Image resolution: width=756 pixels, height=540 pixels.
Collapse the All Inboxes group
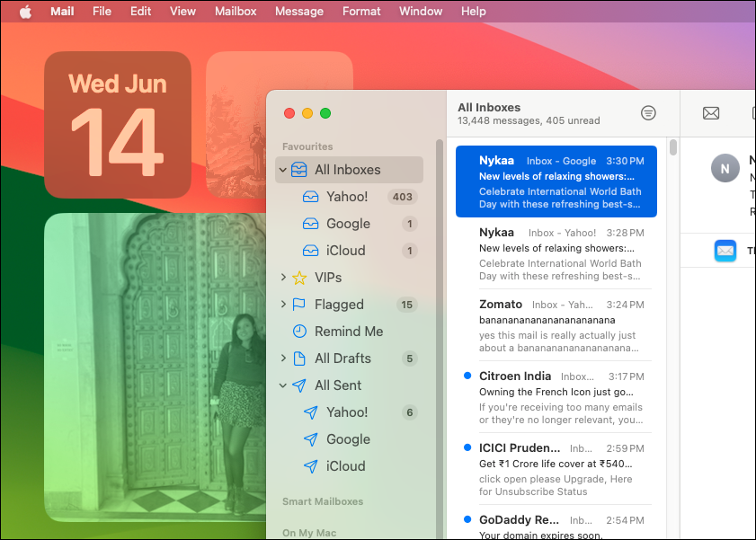point(283,170)
